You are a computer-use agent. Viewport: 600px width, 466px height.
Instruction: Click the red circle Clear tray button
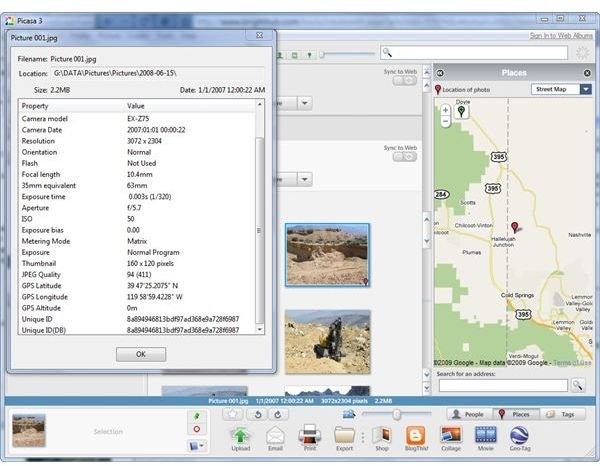pos(197,429)
